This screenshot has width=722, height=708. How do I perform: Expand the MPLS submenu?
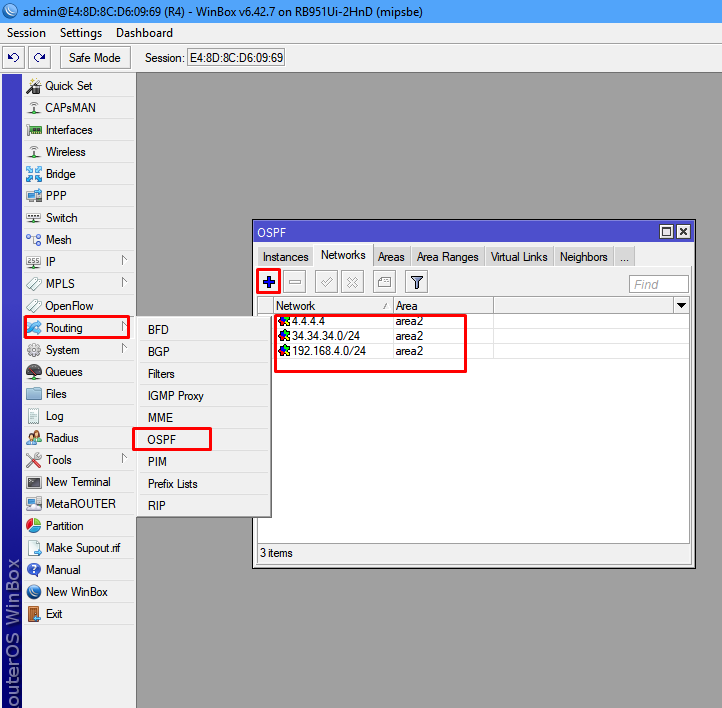pyautogui.click(x=124, y=282)
